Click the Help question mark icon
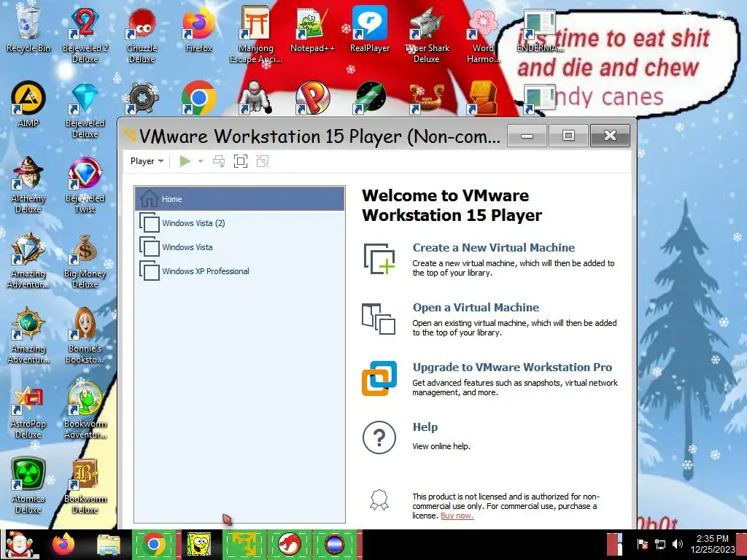Image resolution: width=747 pixels, height=560 pixels. click(x=379, y=437)
